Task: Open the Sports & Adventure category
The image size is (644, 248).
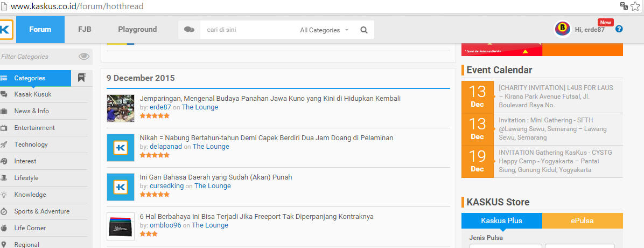Action: (x=42, y=211)
